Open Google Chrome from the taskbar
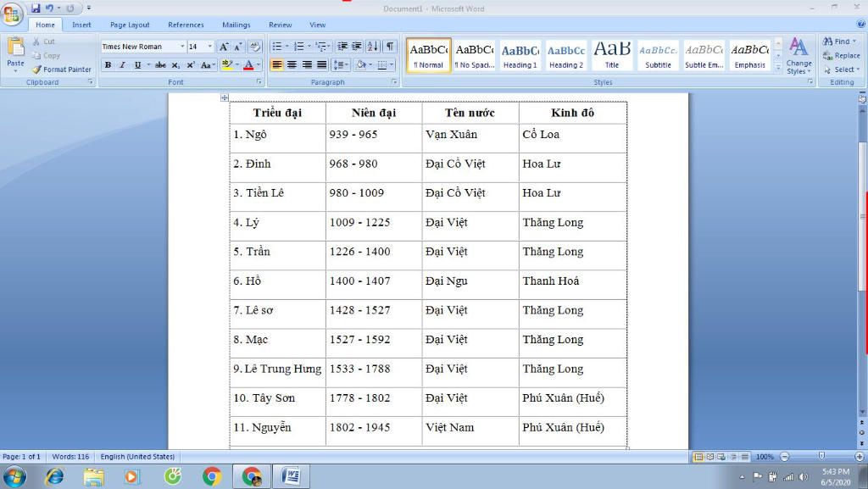Viewport: 868px width, 489px height. coord(212,476)
